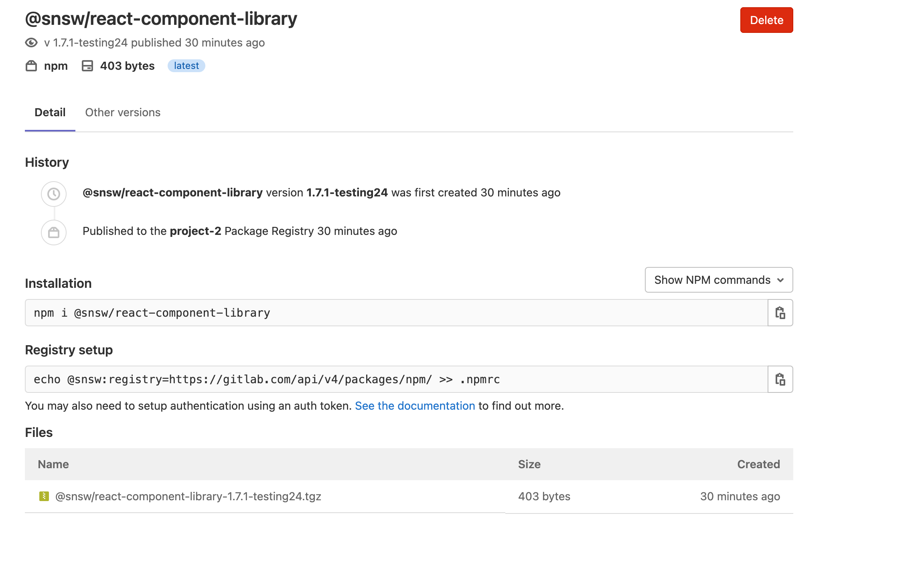The height and width of the screenshot is (562, 924).
Task: Click the latest tag badge
Action: coord(186,66)
